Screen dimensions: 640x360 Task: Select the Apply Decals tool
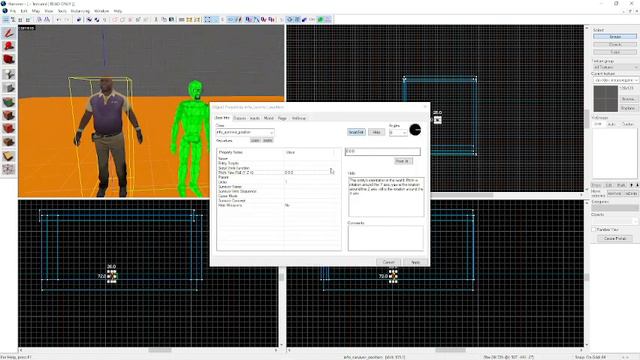(9, 129)
